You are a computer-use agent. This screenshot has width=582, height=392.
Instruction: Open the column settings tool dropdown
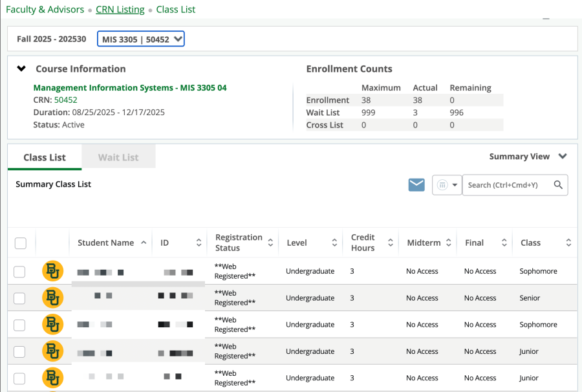pyautogui.click(x=447, y=185)
